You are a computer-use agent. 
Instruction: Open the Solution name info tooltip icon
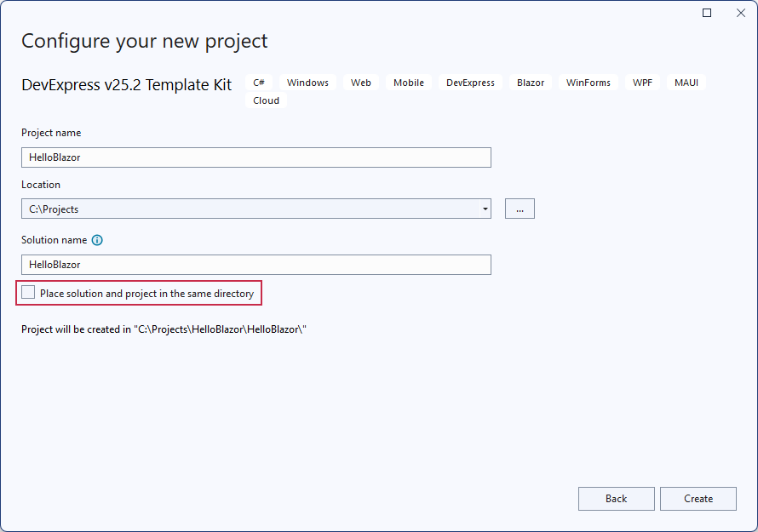[x=97, y=240]
